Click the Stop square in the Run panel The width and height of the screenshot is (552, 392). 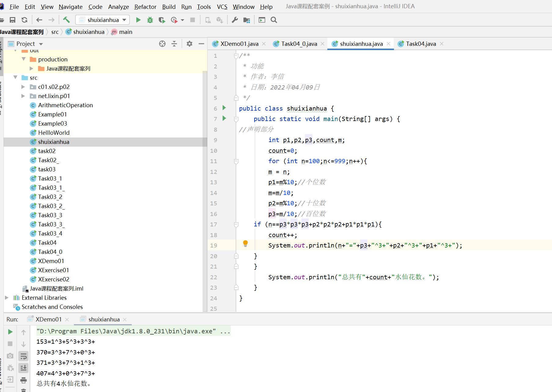[10, 344]
